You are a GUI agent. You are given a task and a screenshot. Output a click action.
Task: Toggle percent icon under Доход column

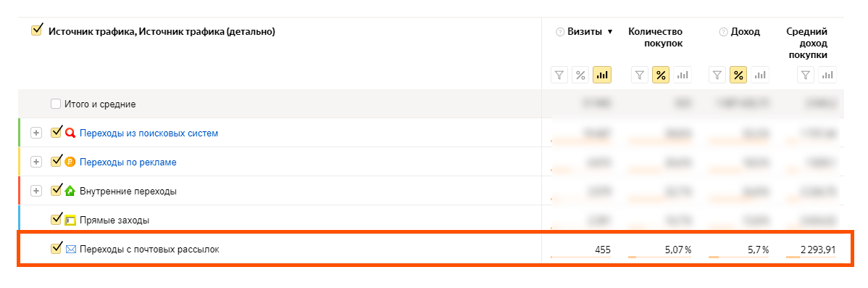[739, 75]
